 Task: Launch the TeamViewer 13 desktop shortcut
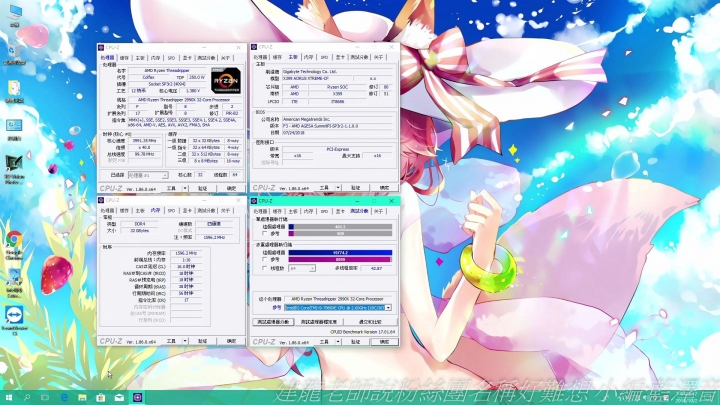(x=14, y=321)
